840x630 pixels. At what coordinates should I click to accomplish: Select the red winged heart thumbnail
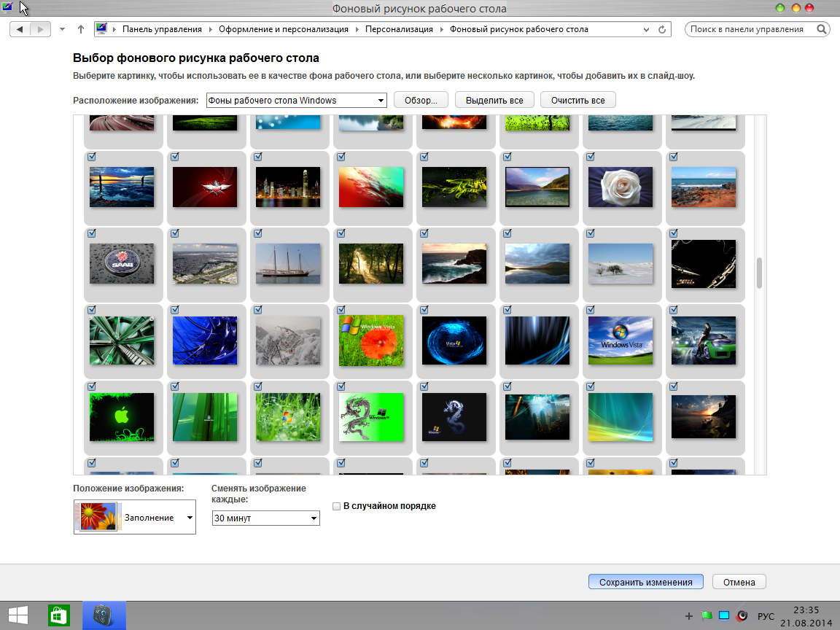click(x=205, y=187)
